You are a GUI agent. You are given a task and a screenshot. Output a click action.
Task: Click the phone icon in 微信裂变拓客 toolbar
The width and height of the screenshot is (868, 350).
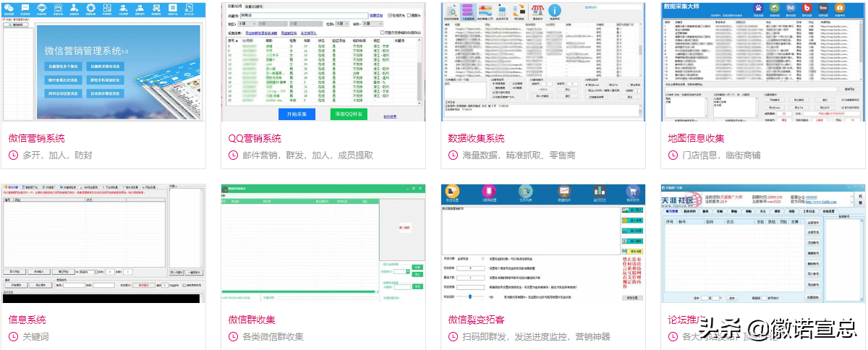(x=489, y=192)
